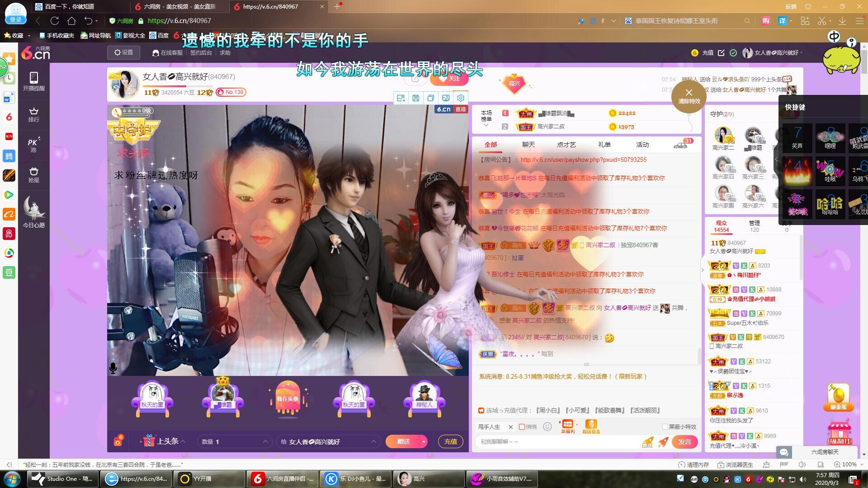Click the chat input field 和我聊聊嘛

(x=558, y=441)
